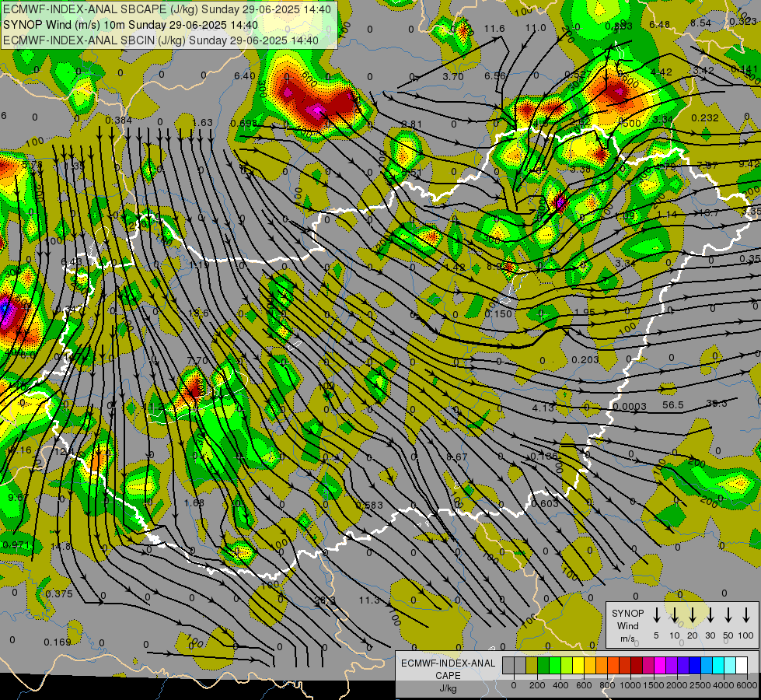Click the 1.42 value on the map
Image resolution: width=761 pixels, height=700 pixels.
point(455,268)
